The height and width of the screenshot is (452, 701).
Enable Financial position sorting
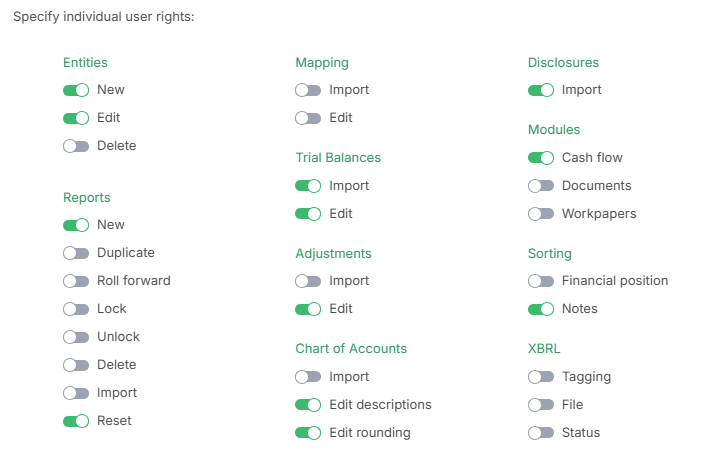pyautogui.click(x=541, y=281)
